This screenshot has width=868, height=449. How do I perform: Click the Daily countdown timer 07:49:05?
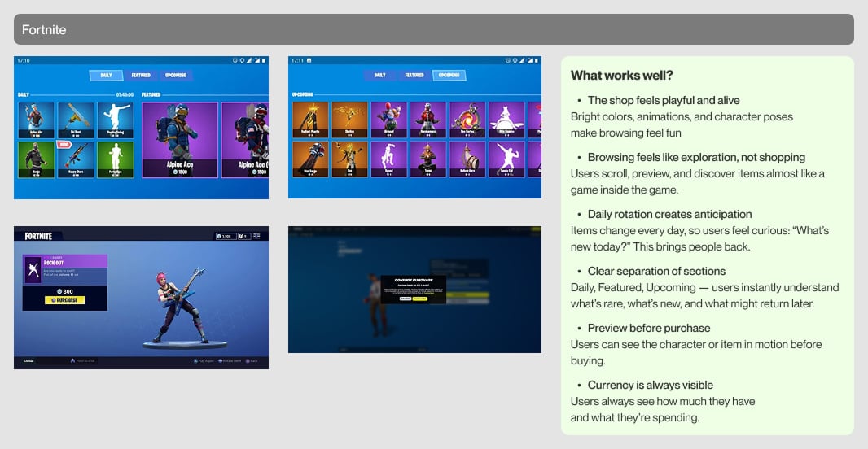pyautogui.click(x=125, y=95)
